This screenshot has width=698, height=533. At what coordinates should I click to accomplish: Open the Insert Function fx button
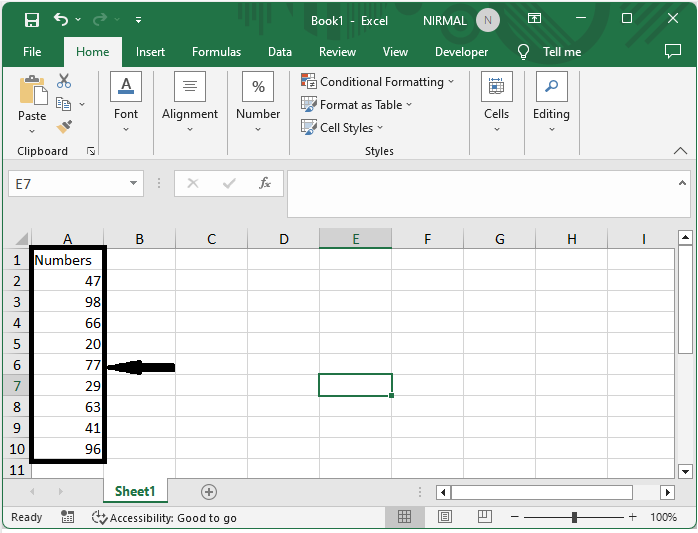tap(265, 183)
